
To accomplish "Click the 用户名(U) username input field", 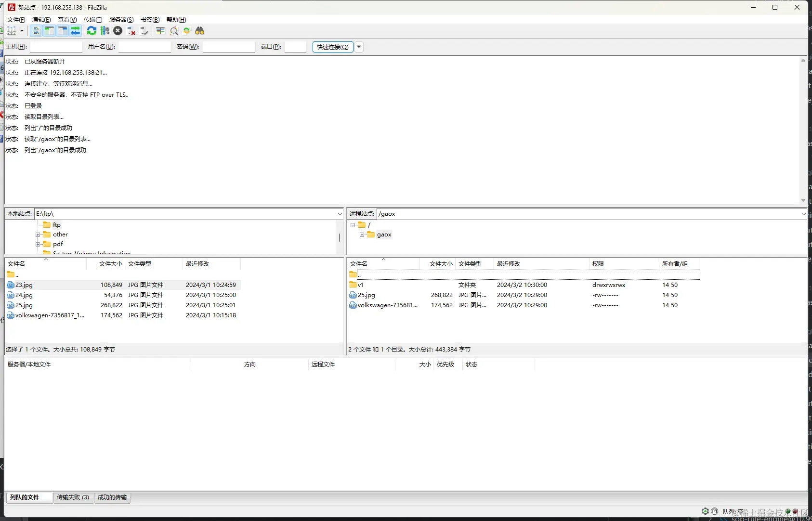I will (144, 47).
